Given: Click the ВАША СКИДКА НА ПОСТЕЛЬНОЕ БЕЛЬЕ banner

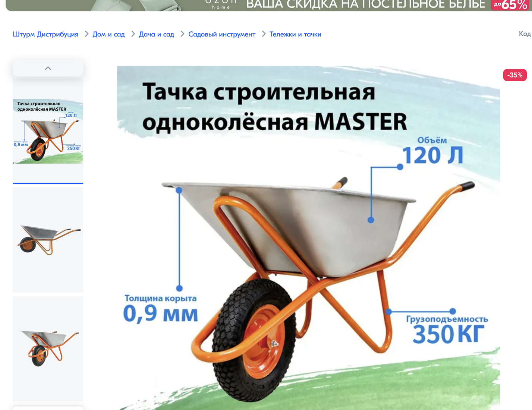Looking at the screenshot, I should click(365, 5).
